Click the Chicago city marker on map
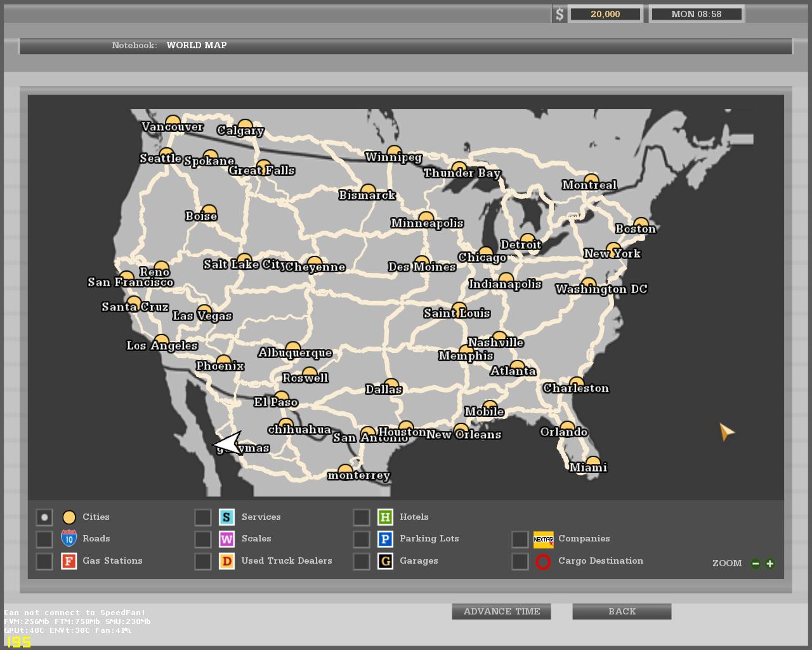 point(485,253)
